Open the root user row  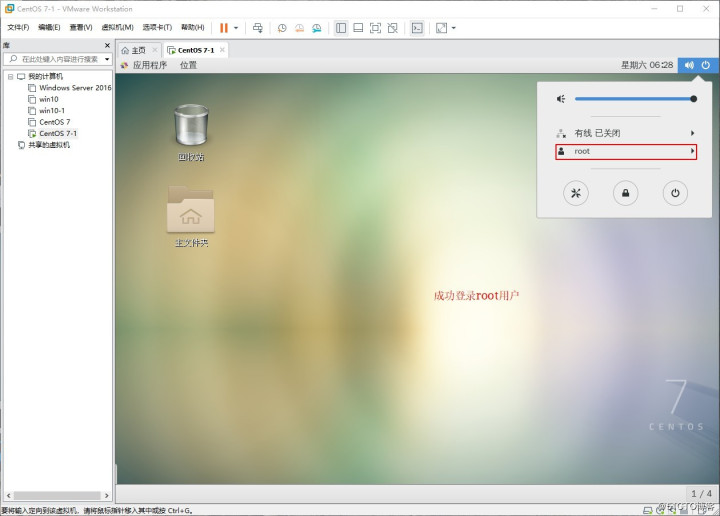pos(626,151)
